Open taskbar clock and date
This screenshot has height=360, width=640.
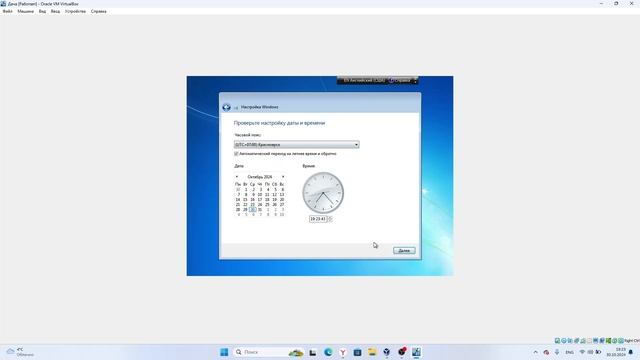[616, 352]
